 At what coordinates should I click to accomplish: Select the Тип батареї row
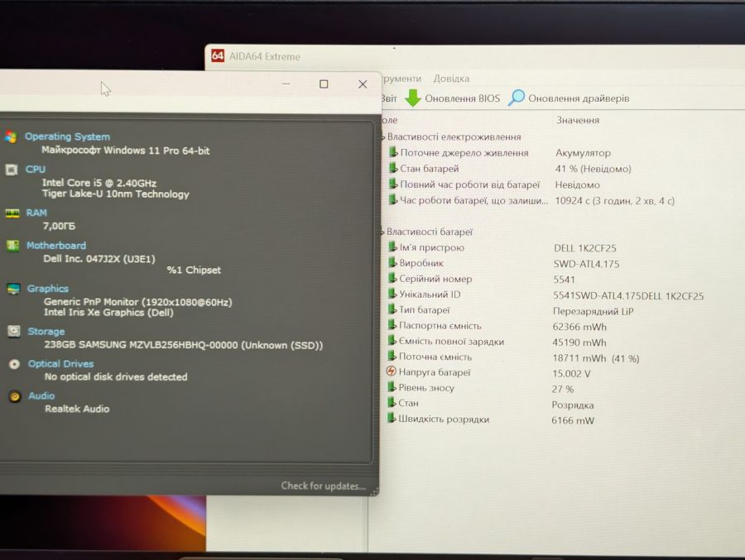510,310
